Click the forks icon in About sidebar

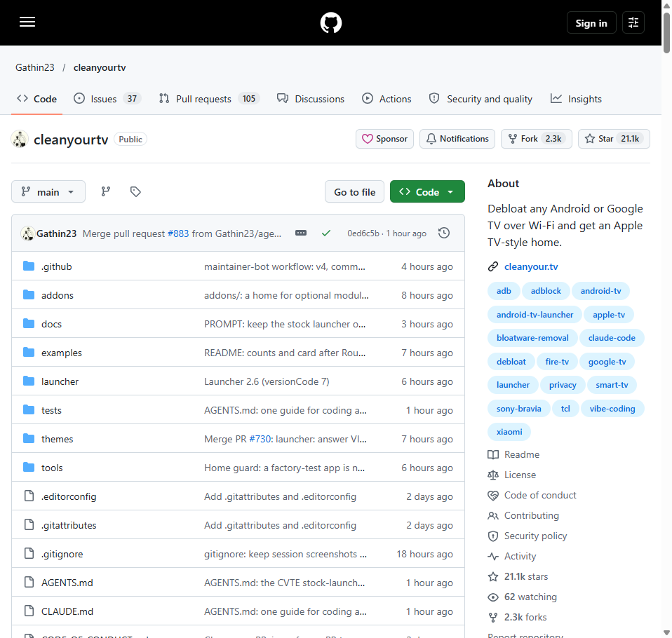[x=493, y=618]
